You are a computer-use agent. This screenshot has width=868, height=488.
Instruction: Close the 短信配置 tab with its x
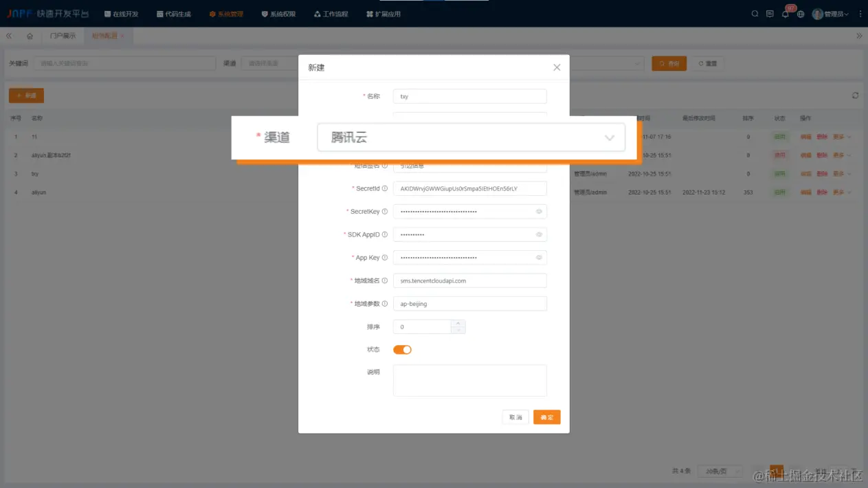click(x=122, y=36)
